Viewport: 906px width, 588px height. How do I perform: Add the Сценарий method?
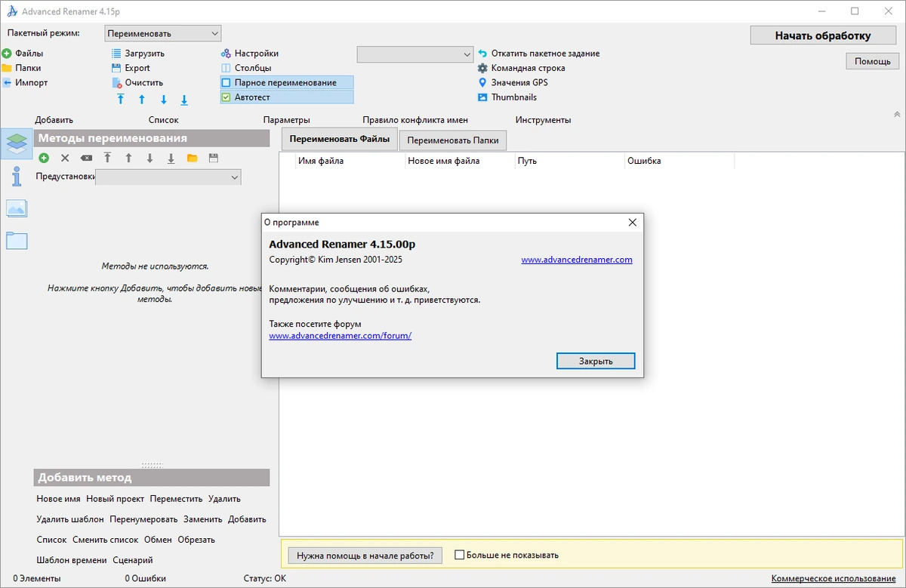tap(133, 560)
